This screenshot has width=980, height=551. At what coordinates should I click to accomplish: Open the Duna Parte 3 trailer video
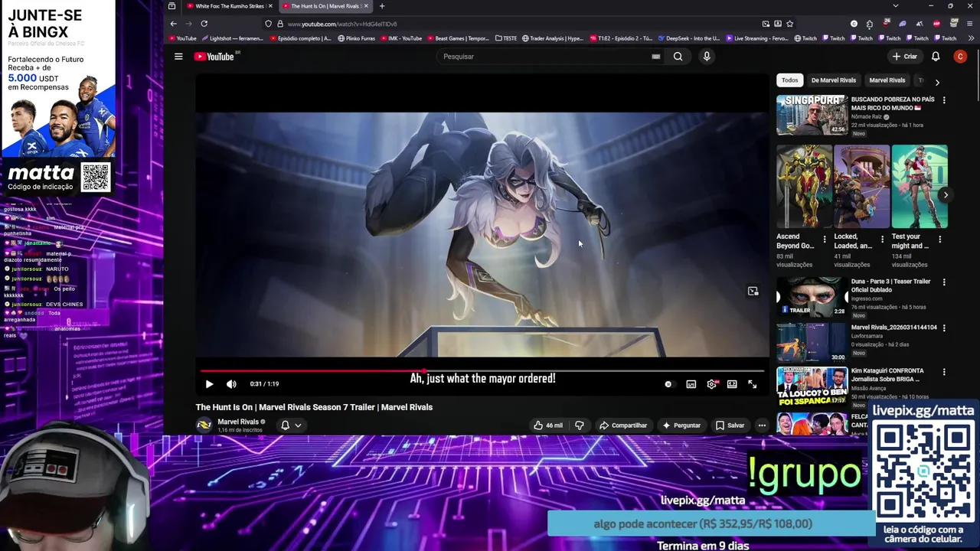(812, 297)
